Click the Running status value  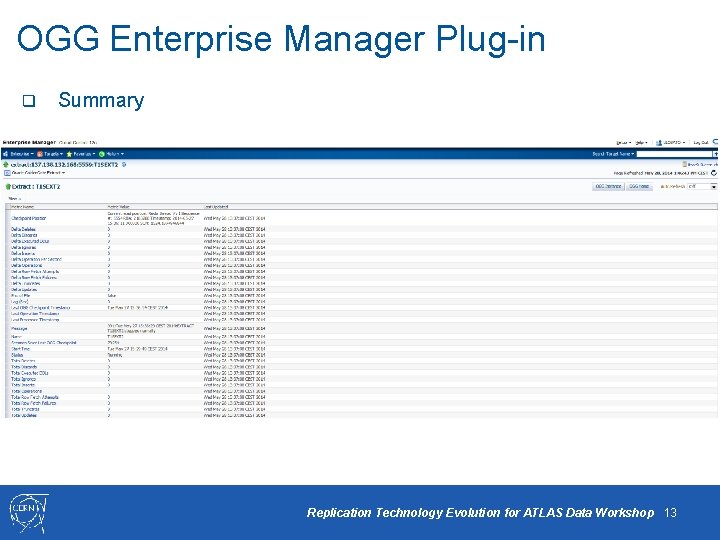coord(115,355)
